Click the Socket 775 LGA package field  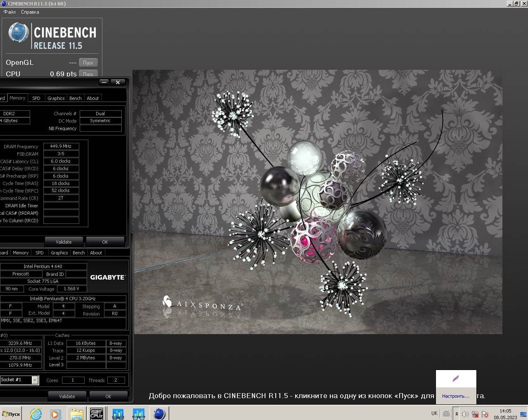tap(43, 281)
